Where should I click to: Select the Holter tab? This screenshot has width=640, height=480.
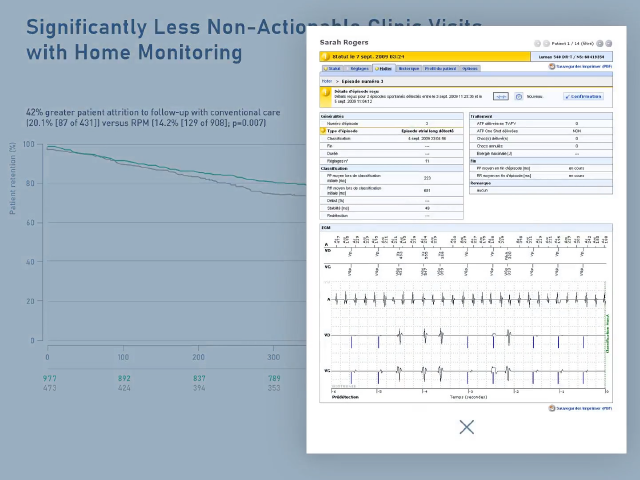383,68
